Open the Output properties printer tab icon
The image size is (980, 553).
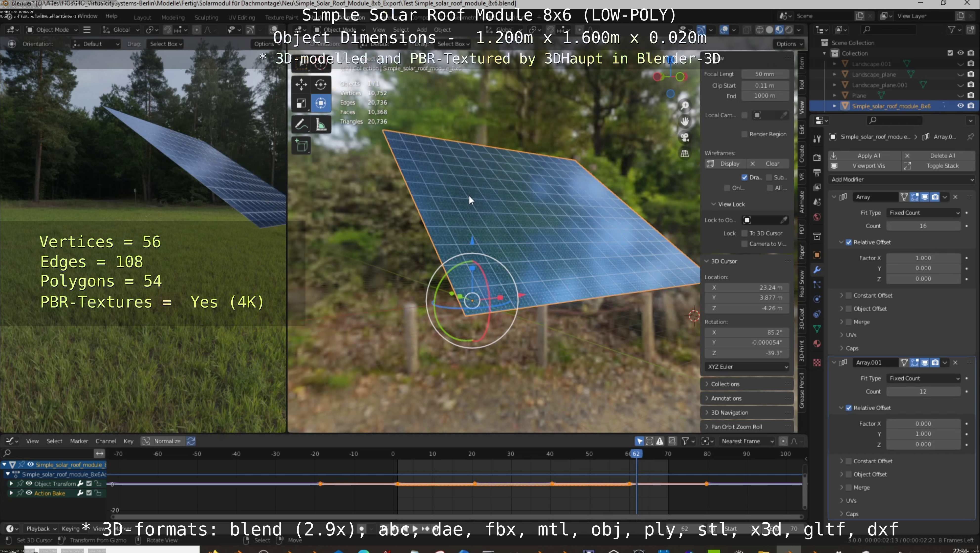pos(817,173)
